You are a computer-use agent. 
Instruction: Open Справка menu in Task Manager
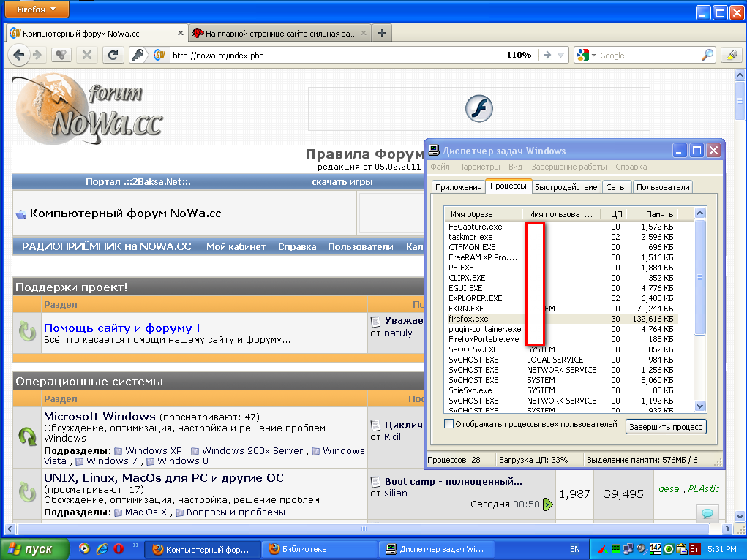[x=631, y=167]
